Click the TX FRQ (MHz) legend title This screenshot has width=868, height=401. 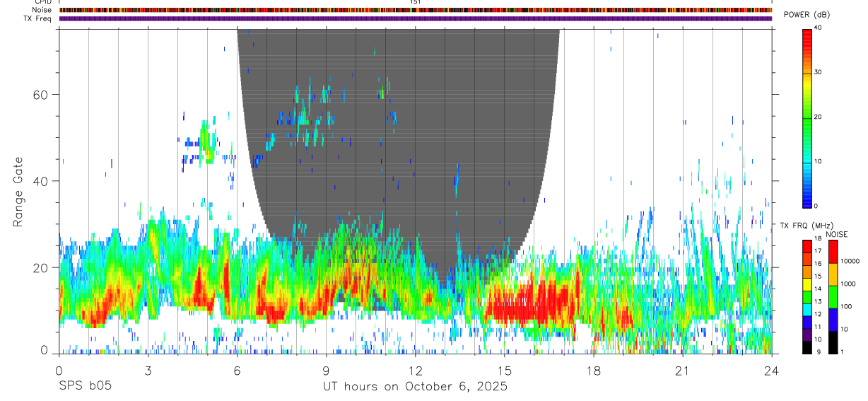806,226
